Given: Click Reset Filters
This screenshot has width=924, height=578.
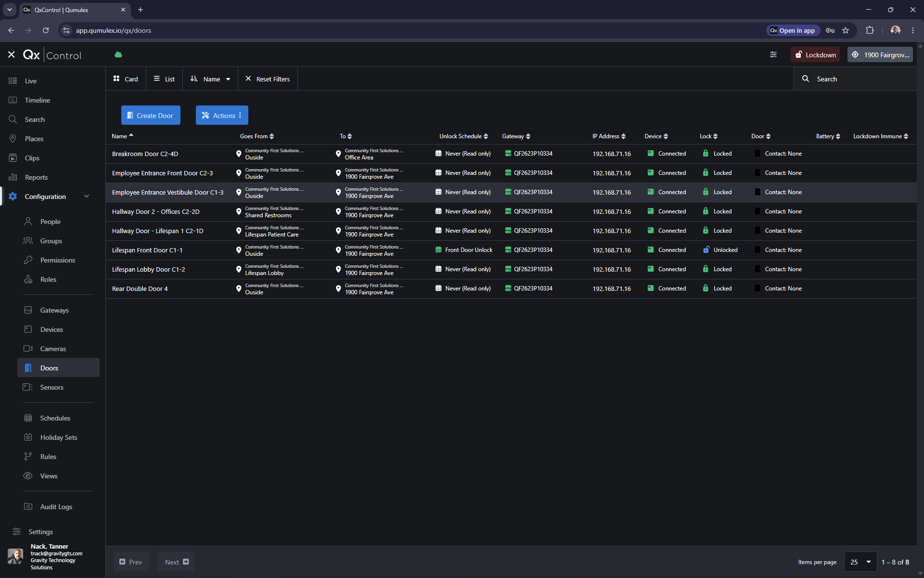Looking at the screenshot, I should [x=268, y=79].
